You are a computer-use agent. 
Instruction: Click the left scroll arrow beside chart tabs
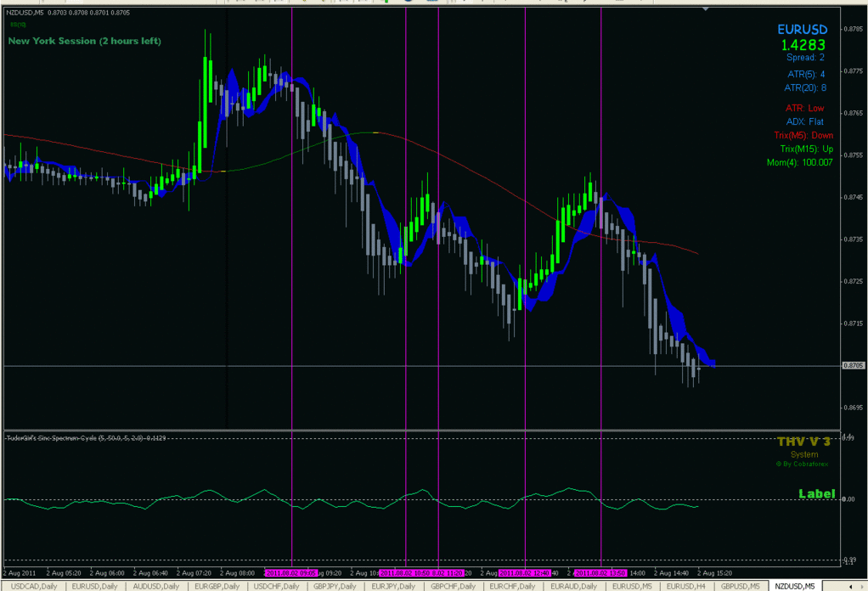pyautogui.click(x=851, y=586)
